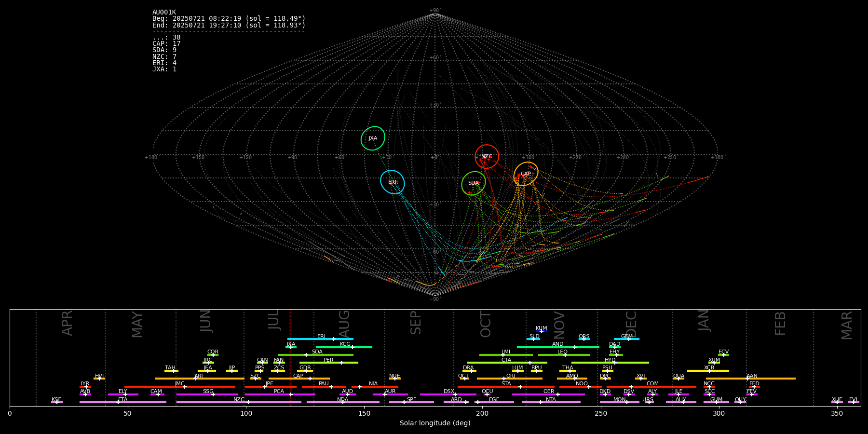Click the QUA shower bar in timeline
Image resolution: width=868 pixels, height=434 pixels.
pyautogui.click(x=678, y=379)
